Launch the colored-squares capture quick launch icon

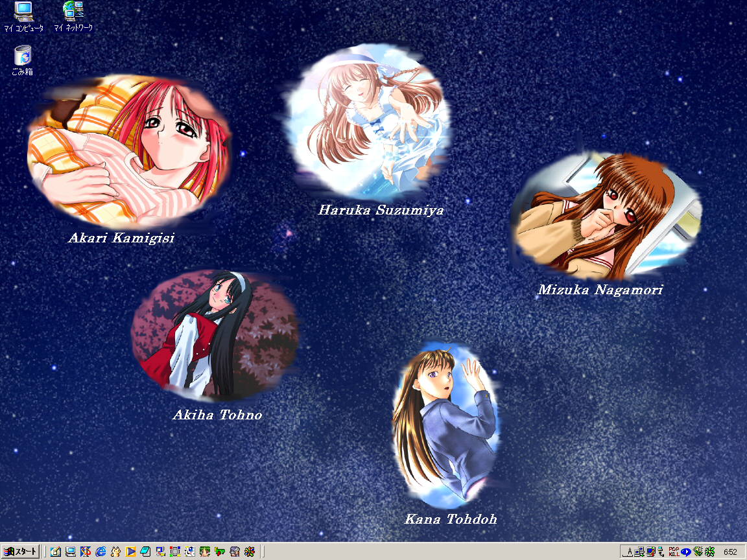point(175,552)
